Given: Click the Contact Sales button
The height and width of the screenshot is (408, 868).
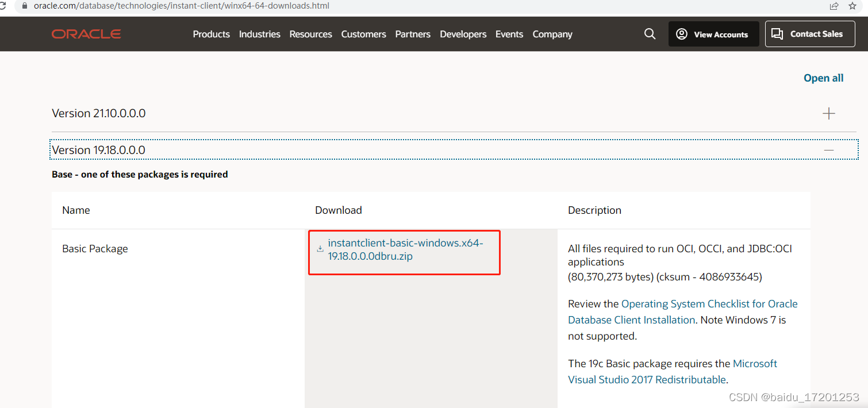Looking at the screenshot, I should pyautogui.click(x=810, y=34).
